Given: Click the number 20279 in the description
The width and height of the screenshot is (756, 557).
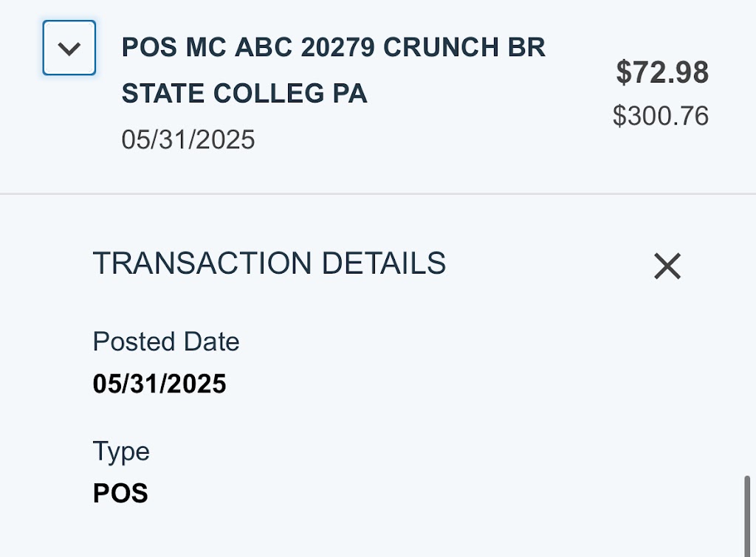Looking at the screenshot, I should 338,48.
